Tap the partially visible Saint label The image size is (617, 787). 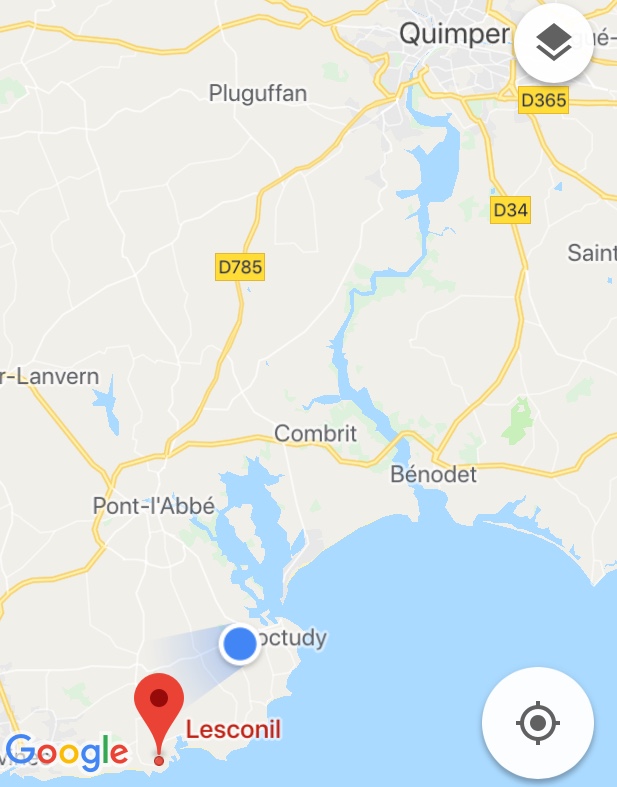pos(592,252)
